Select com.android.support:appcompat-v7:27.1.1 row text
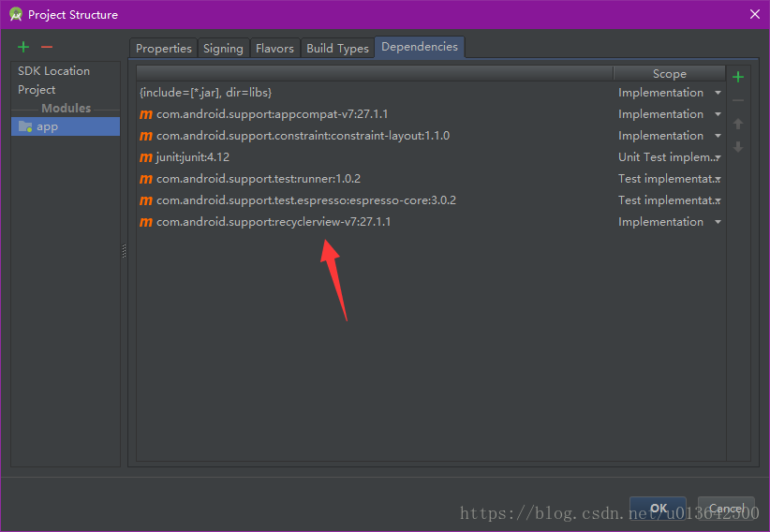Image resolution: width=770 pixels, height=532 pixels. [272, 114]
